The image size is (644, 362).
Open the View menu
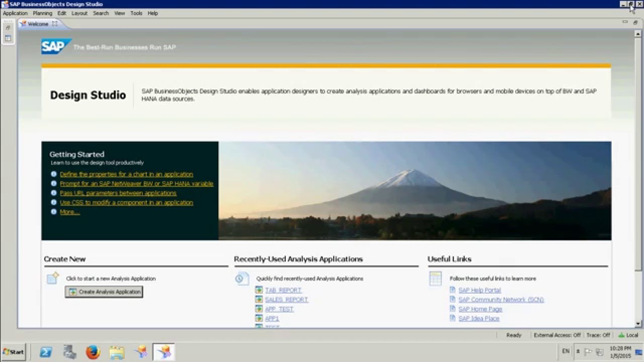(119, 13)
